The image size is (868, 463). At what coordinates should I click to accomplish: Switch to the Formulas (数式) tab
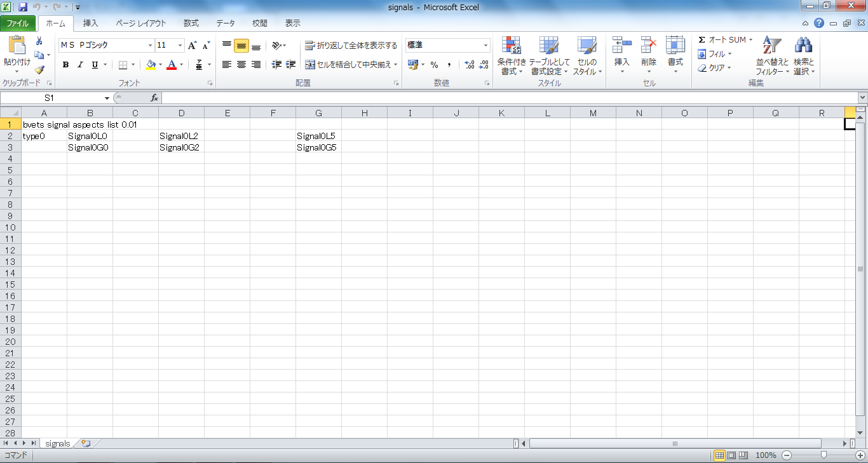pos(191,23)
